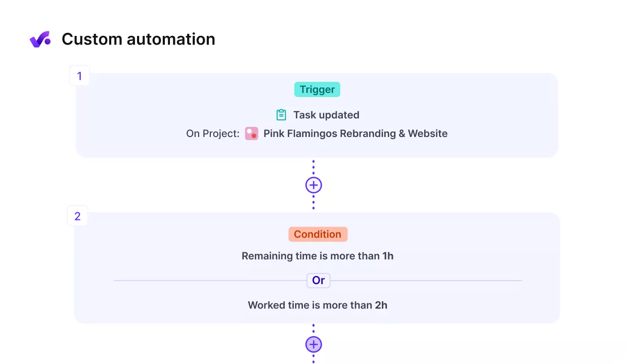Click the plus icon between trigger and condition
Viewport: 627px width, 364px height.
coord(313,185)
